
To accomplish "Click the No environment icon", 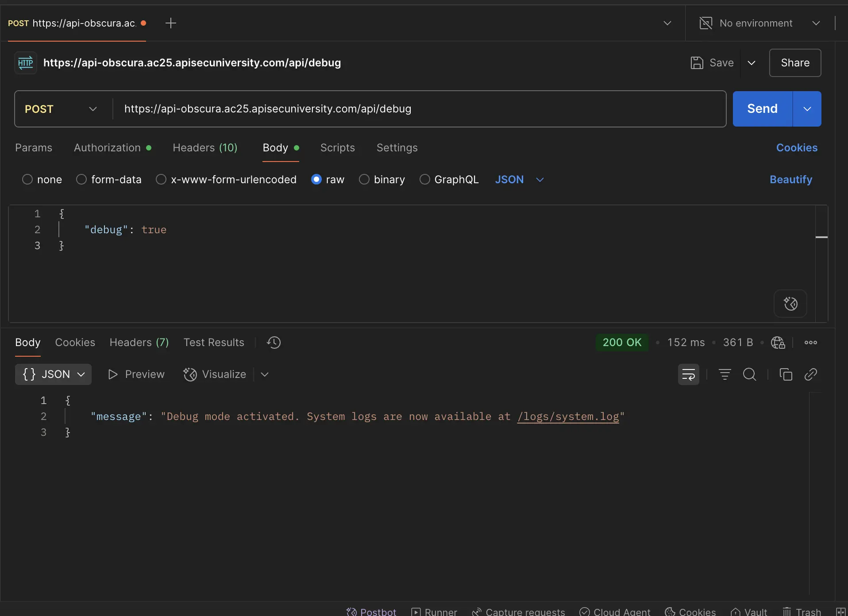I will click(x=705, y=23).
